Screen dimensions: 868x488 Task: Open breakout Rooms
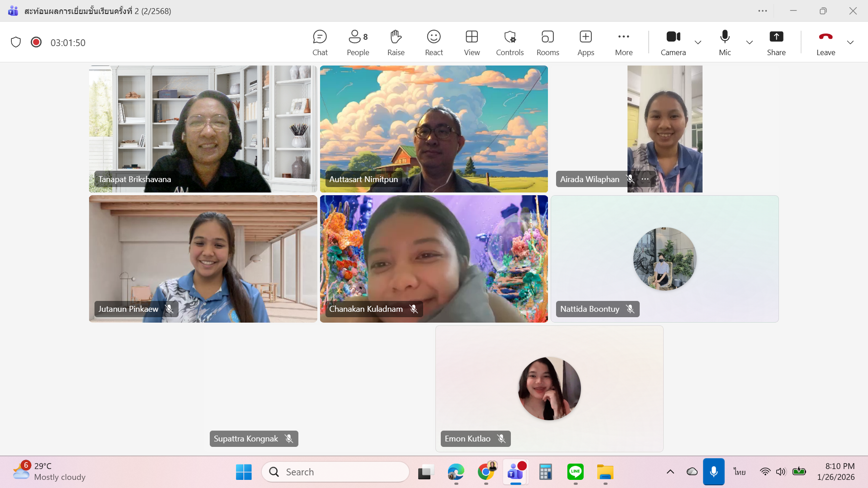click(x=547, y=42)
